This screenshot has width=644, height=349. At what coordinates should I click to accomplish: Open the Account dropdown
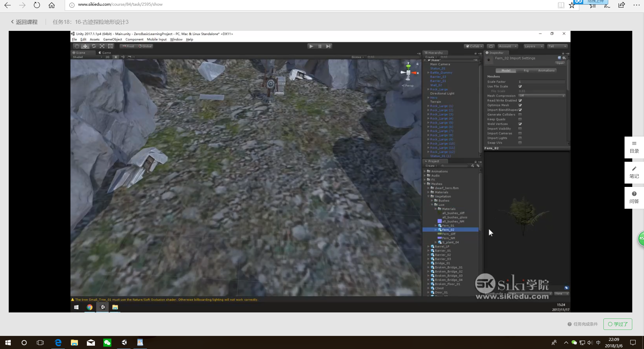(x=507, y=46)
